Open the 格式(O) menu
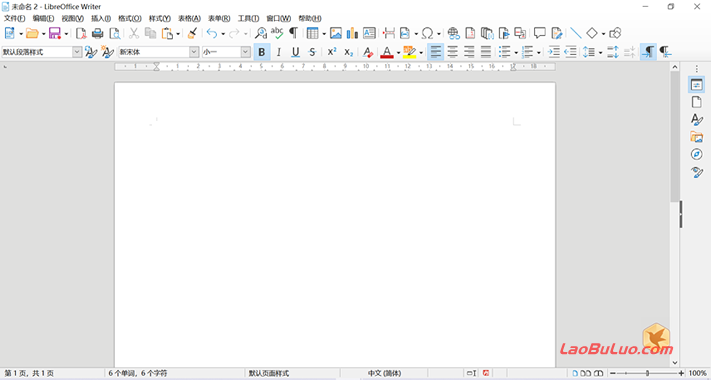Viewport: 711px width, 380px height. [130, 19]
